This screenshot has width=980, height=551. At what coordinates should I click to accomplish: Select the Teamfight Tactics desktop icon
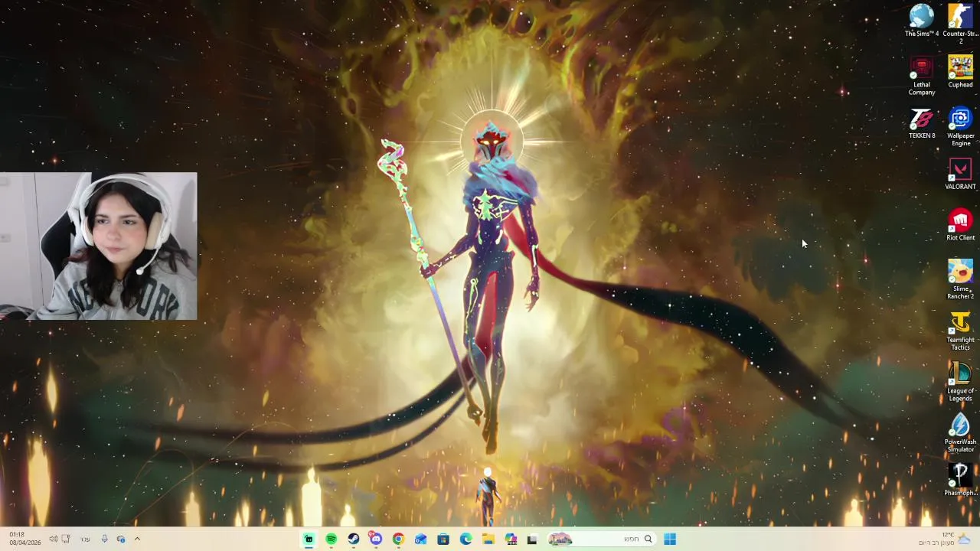(961, 331)
